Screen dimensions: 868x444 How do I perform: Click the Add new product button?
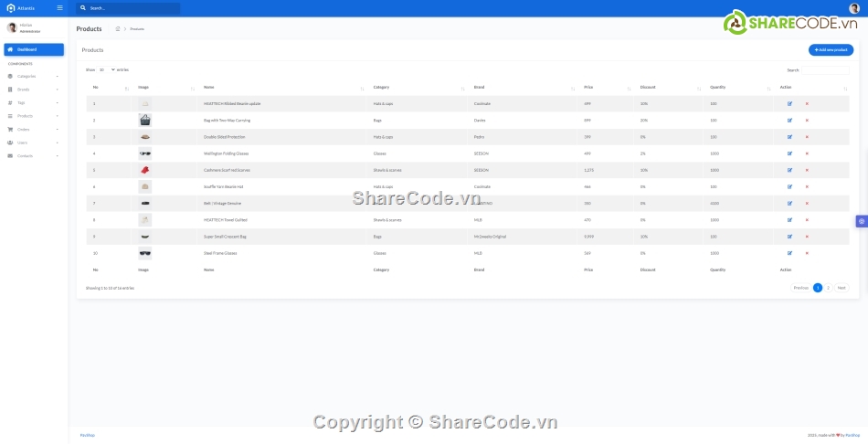tap(831, 49)
